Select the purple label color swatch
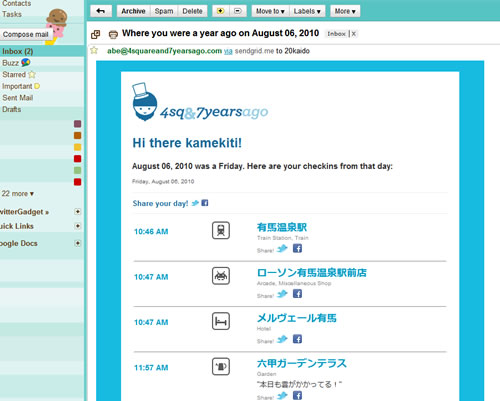This screenshot has height=401, width=500. 77,124
